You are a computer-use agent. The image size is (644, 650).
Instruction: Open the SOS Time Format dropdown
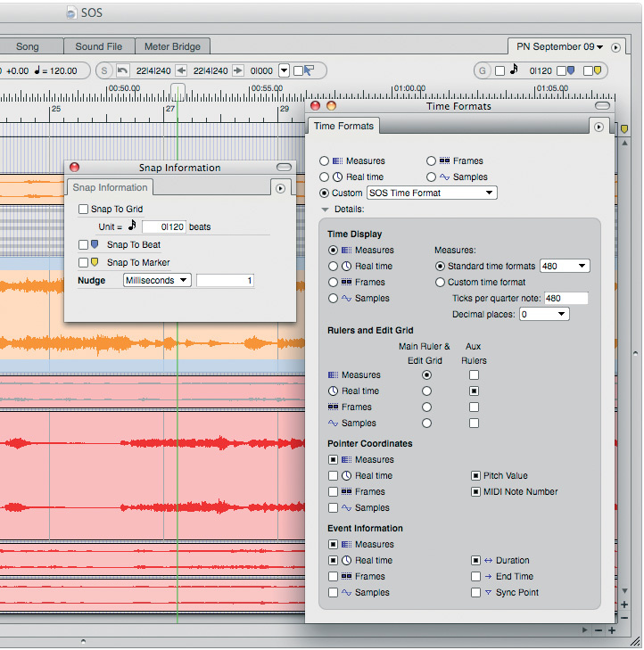point(432,193)
